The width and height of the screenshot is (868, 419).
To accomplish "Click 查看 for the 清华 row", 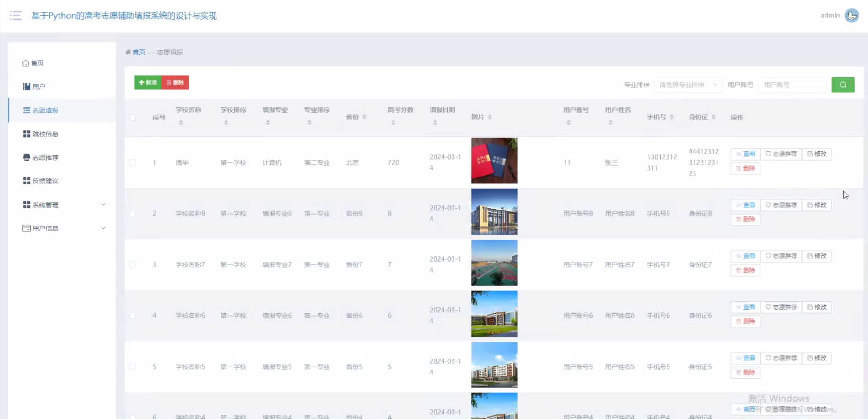I will (x=745, y=154).
